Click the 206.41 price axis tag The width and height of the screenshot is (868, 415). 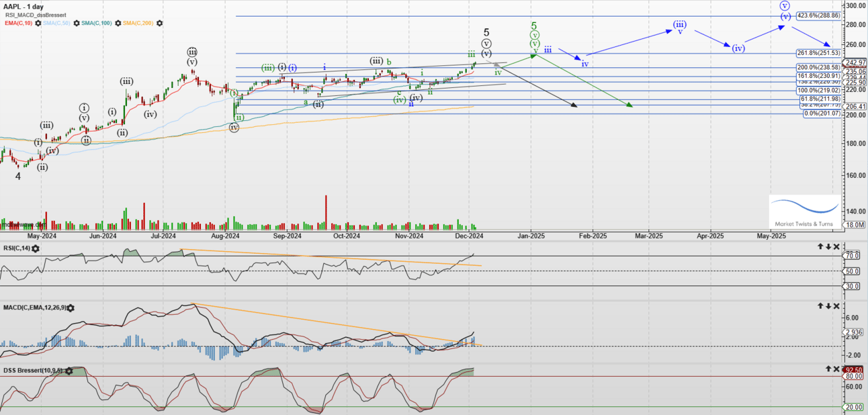click(x=855, y=106)
